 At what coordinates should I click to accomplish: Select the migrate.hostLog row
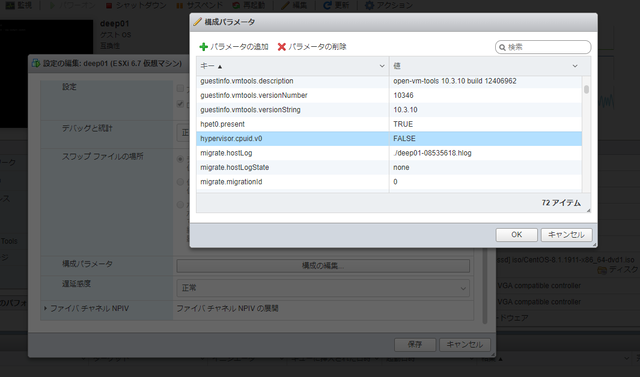(x=389, y=153)
